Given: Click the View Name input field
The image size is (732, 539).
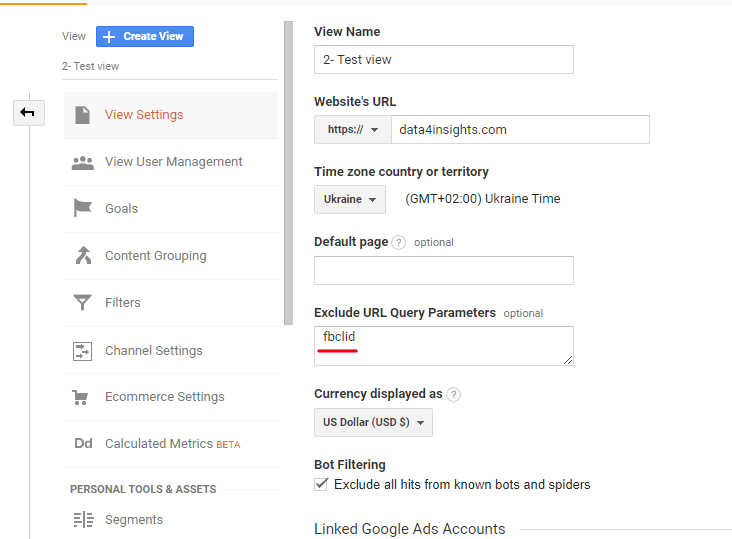Looking at the screenshot, I should [x=443, y=60].
